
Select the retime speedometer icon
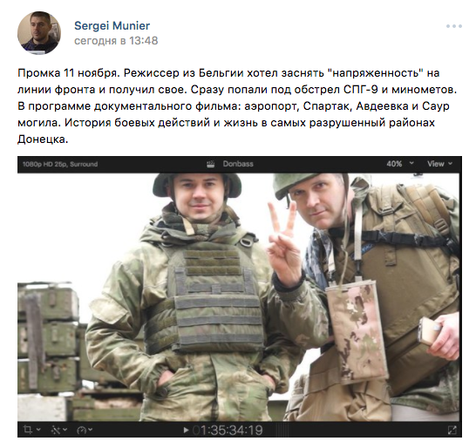82,430
